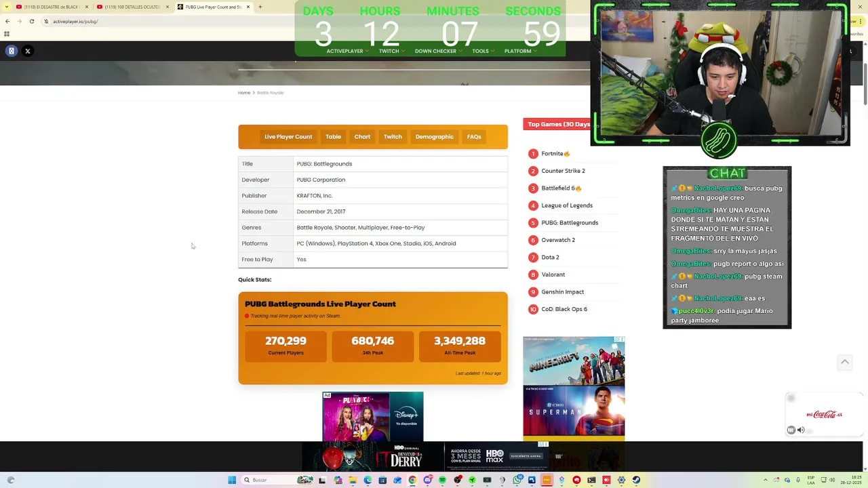Pause the Coca-Cola floating video ad

coord(791,430)
